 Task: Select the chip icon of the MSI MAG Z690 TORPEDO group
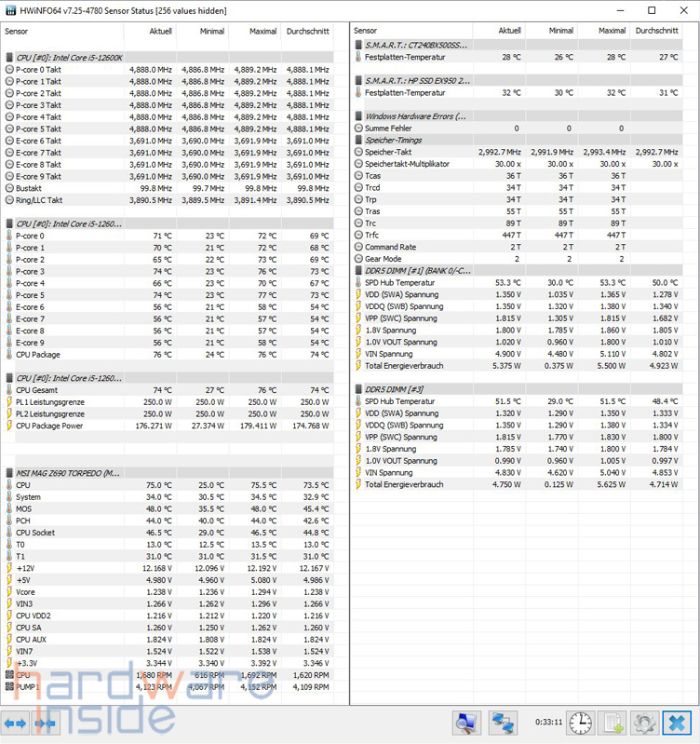pyautogui.click(x=9, y=473)
